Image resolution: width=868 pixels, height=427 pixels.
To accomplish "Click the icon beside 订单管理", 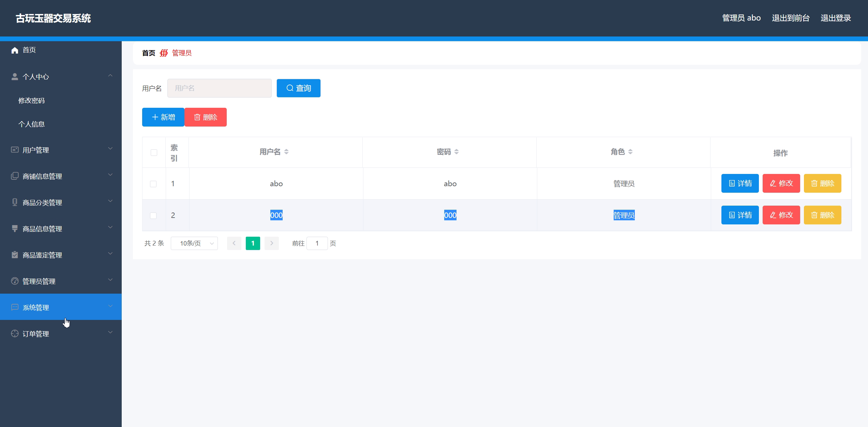I will click(x=15, y=334).
